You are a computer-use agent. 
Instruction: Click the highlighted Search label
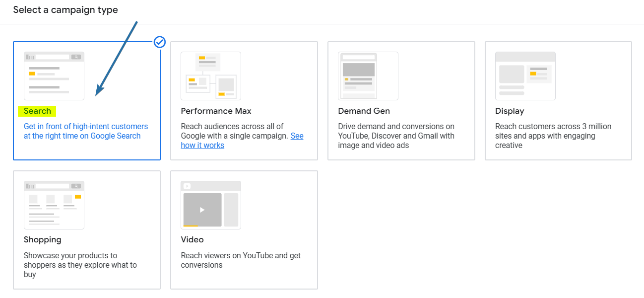pyautogui.click(x=37, y=111)
